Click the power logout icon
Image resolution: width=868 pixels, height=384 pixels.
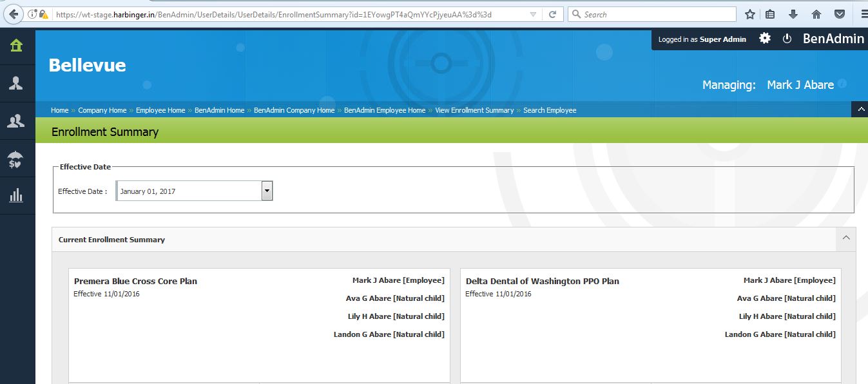point(787,39)
